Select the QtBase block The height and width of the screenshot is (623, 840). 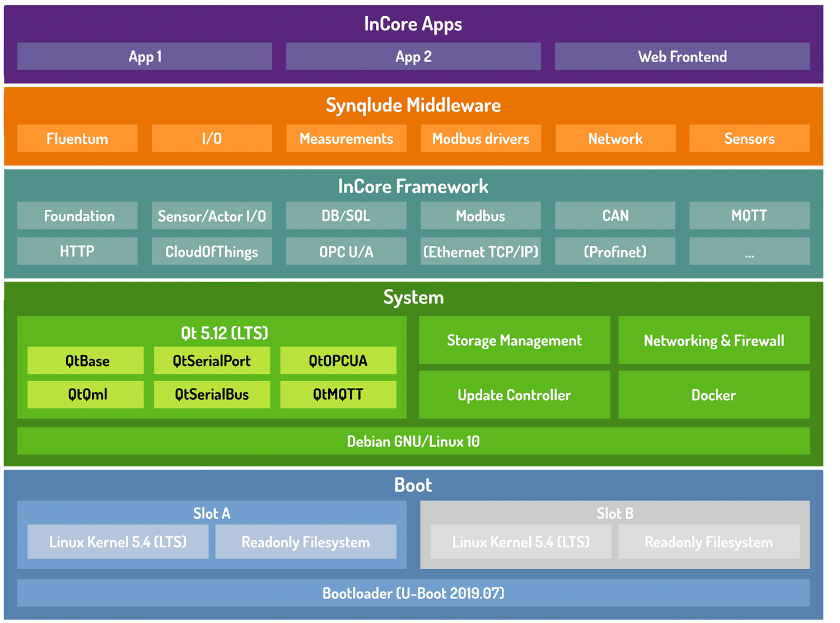pyautogui.click(x=86, y=360)
